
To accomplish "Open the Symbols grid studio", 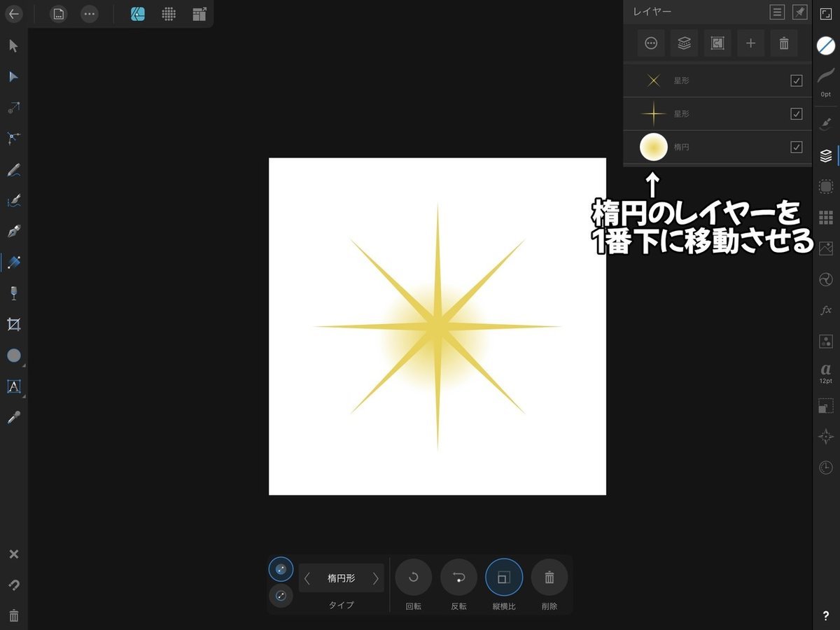I will [x=826, y=217].
